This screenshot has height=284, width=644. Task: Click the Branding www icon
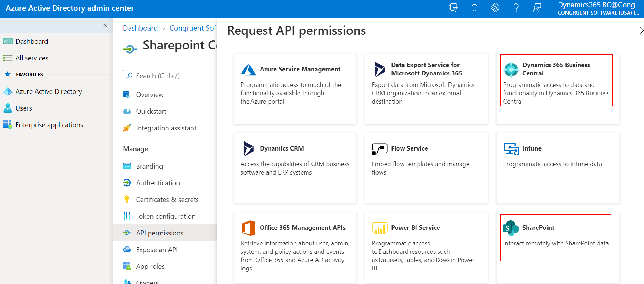tap(127, 166)
